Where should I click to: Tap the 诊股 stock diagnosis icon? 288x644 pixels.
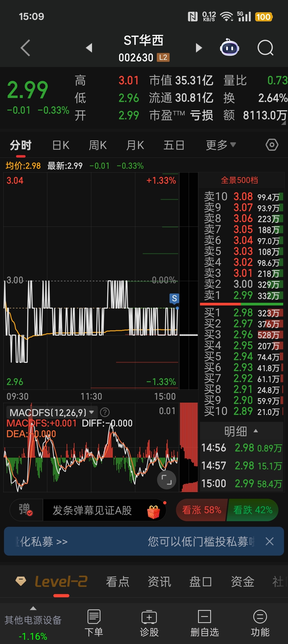click(x=149, y=617)
